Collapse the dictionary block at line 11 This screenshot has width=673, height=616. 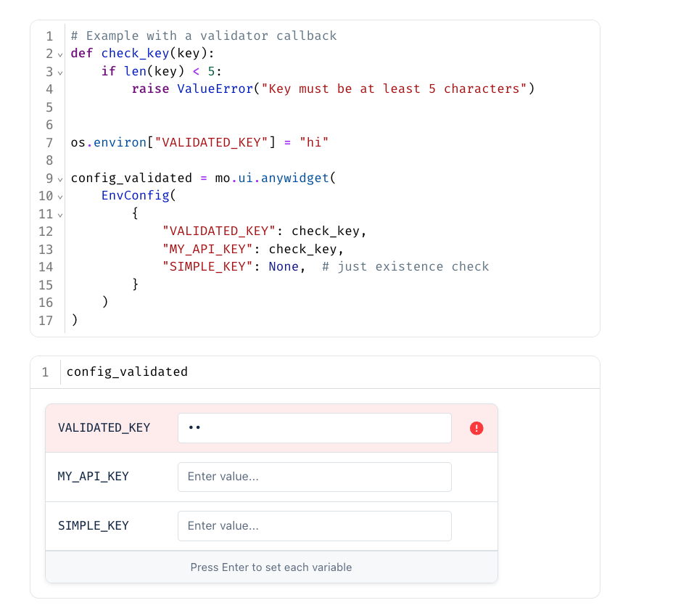(x=60, y=215)
